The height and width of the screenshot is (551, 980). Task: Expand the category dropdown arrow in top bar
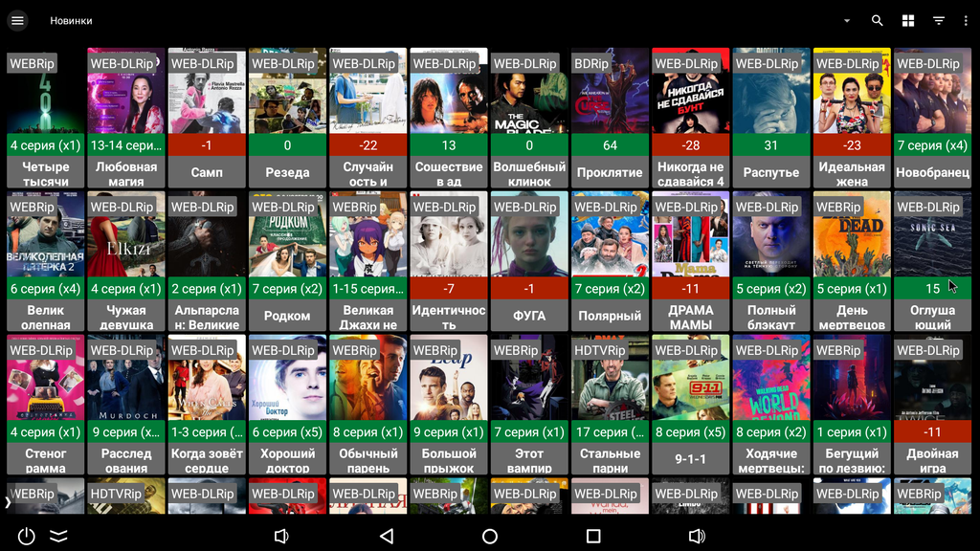[847, 21]
